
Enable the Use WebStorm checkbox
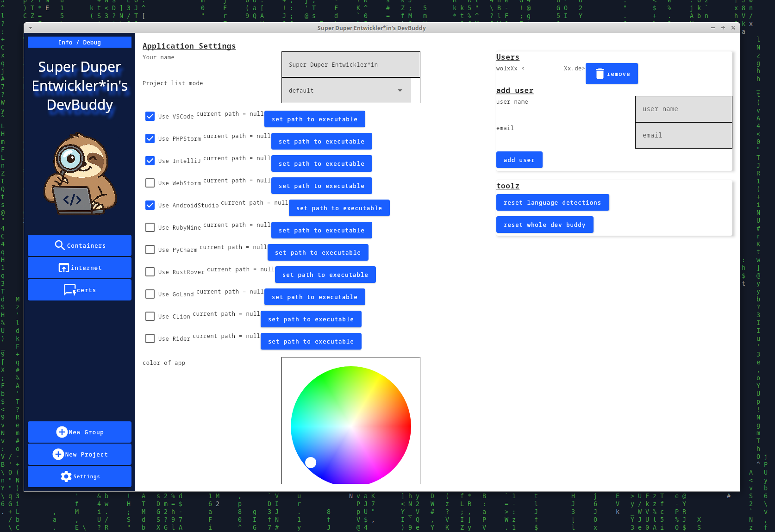click(x=150, y=183)
